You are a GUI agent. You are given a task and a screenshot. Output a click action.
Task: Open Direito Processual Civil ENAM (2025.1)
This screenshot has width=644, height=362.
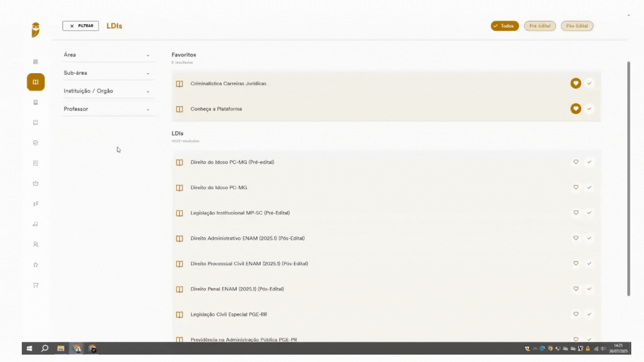coord(249,263)
